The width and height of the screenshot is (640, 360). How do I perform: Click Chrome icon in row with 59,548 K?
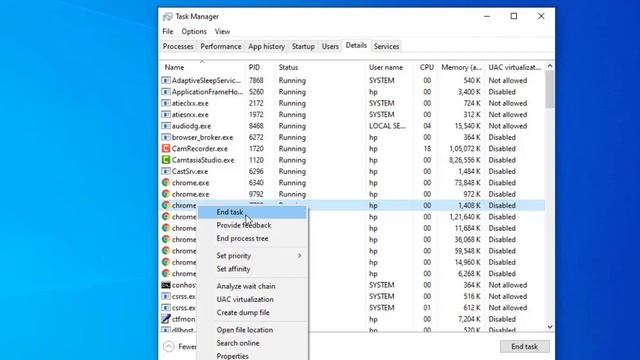(166, 251)
